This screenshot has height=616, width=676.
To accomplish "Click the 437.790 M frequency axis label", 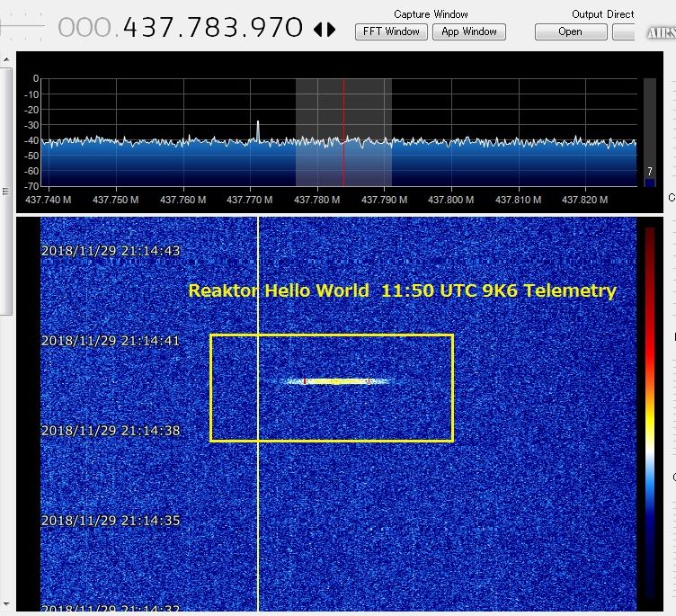I will coord(384,200).
